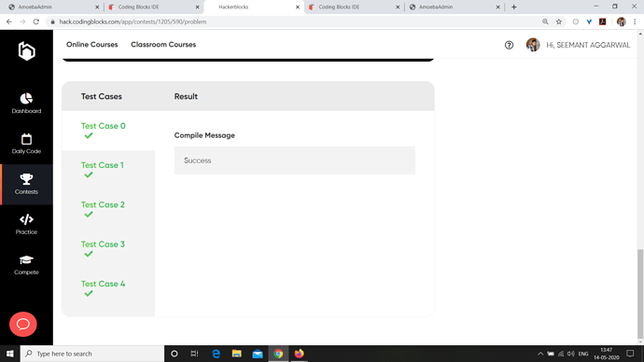Open volume control in system tray
The image size is (644, 362).
coord(571,354)
